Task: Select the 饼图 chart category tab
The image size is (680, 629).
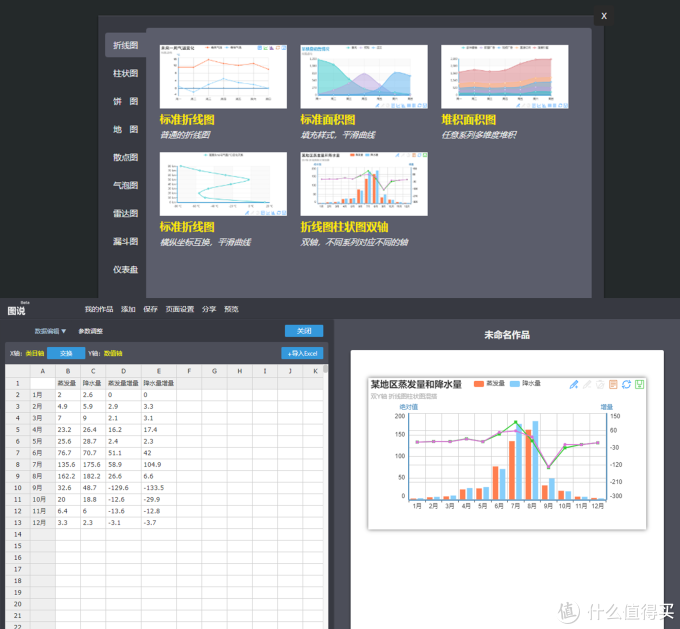Action: point(125,102)
